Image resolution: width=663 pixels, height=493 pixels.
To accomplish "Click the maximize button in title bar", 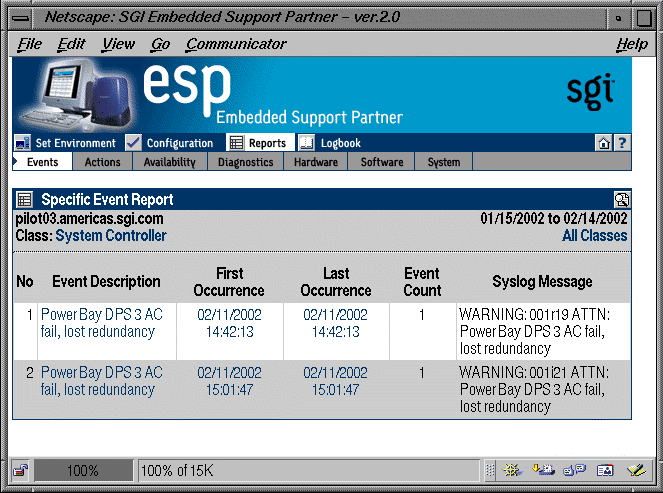I will tap(644, 18).
